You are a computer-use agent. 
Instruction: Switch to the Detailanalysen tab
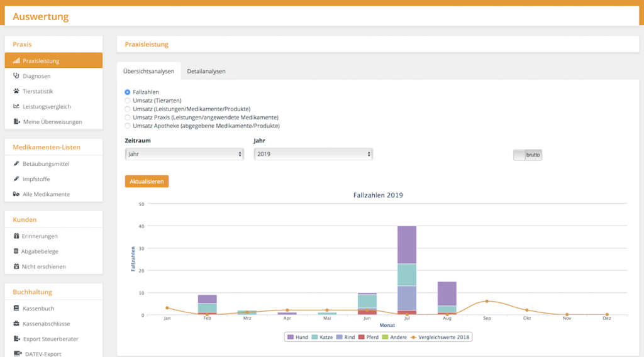[206, 71]
